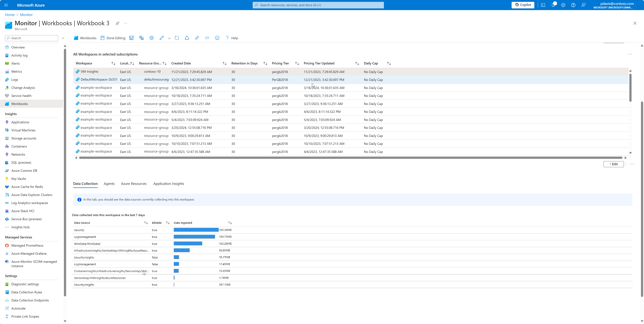The width and height of the screenshot is (644, 324).
Task: Sort by Retention in Days column
Action: click(265, 63)
